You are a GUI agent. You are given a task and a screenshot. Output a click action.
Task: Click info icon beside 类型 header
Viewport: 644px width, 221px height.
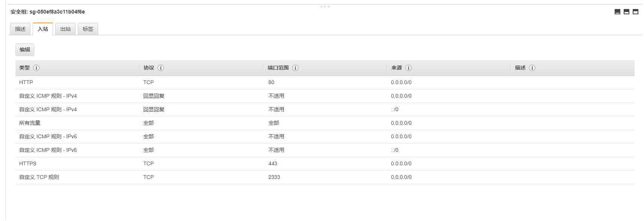36,68
